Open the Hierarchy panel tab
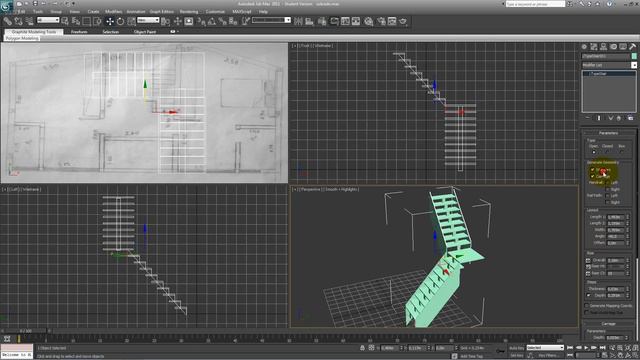The width and height of the screenshot is (640, 360). 604,47
